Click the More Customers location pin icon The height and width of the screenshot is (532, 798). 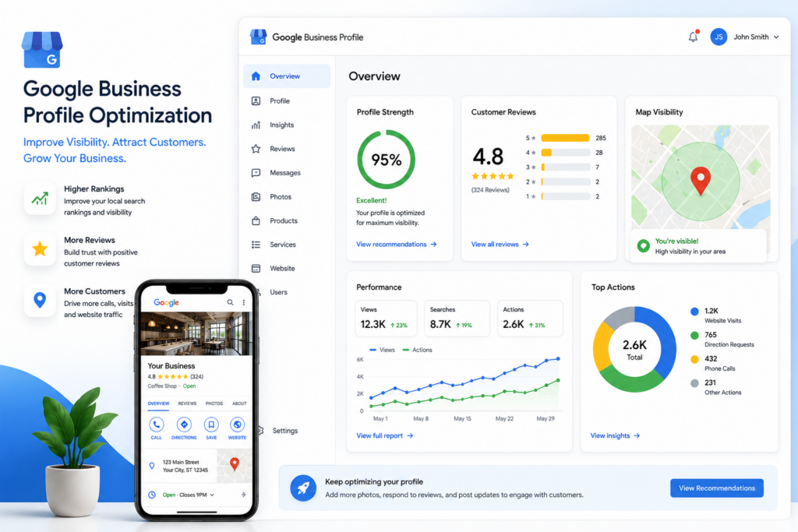click(40, 300)
